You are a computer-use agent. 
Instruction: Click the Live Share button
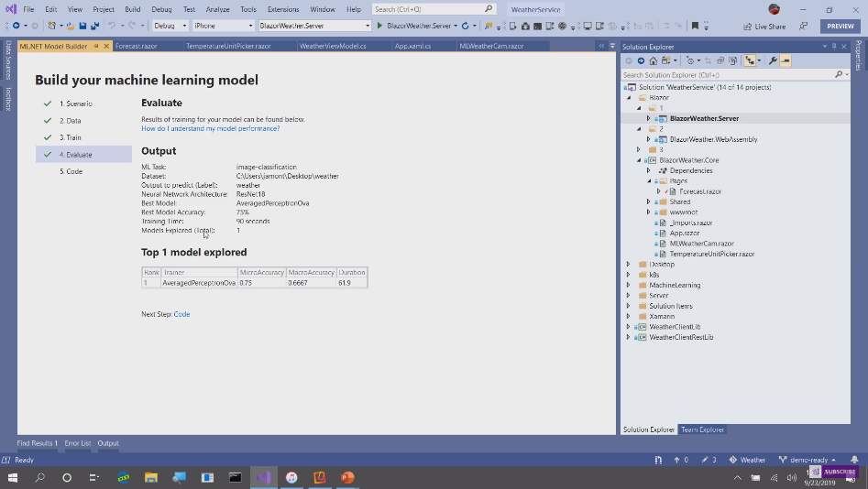coord(764,27)
